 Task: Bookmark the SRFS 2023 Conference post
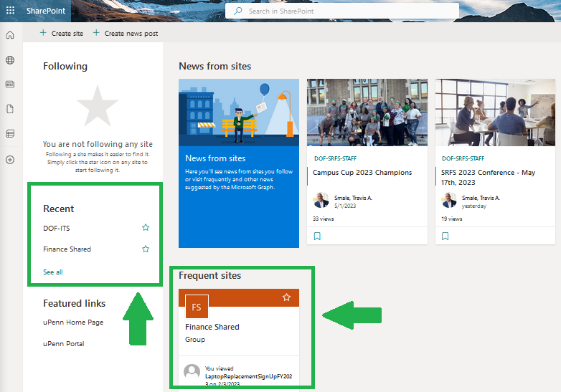(x=445, y=236)
